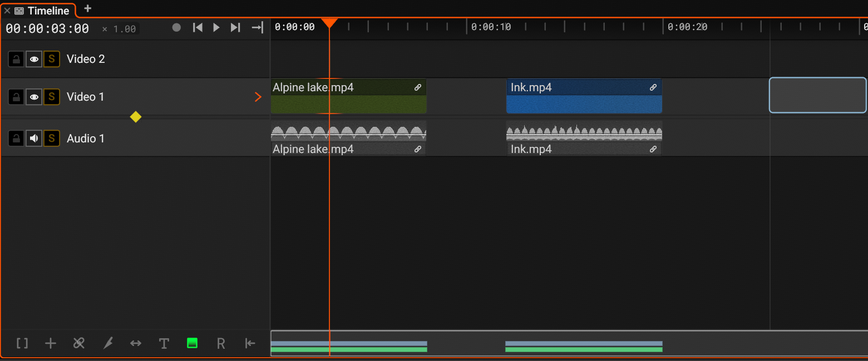Screen dimensions: 868x361
Task: Solo the Audio 1 track
Action: (x=52, y=139)
